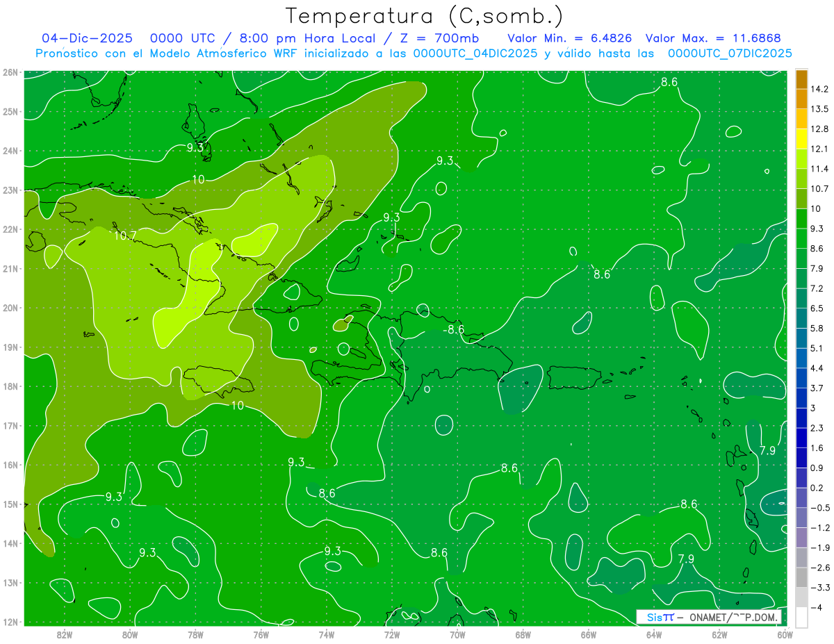Click the gold colorbar segment between 12.8 and 13.5

[x=801, y=119]
